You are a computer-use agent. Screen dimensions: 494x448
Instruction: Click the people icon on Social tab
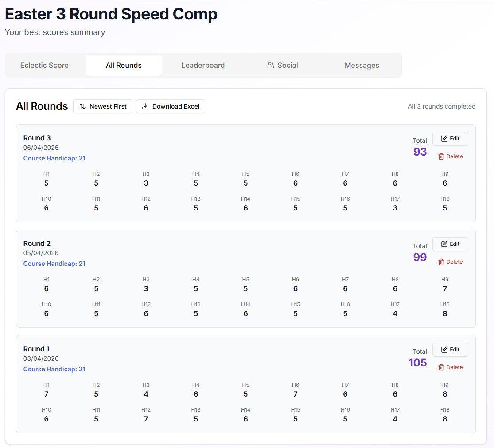(270, 65)
